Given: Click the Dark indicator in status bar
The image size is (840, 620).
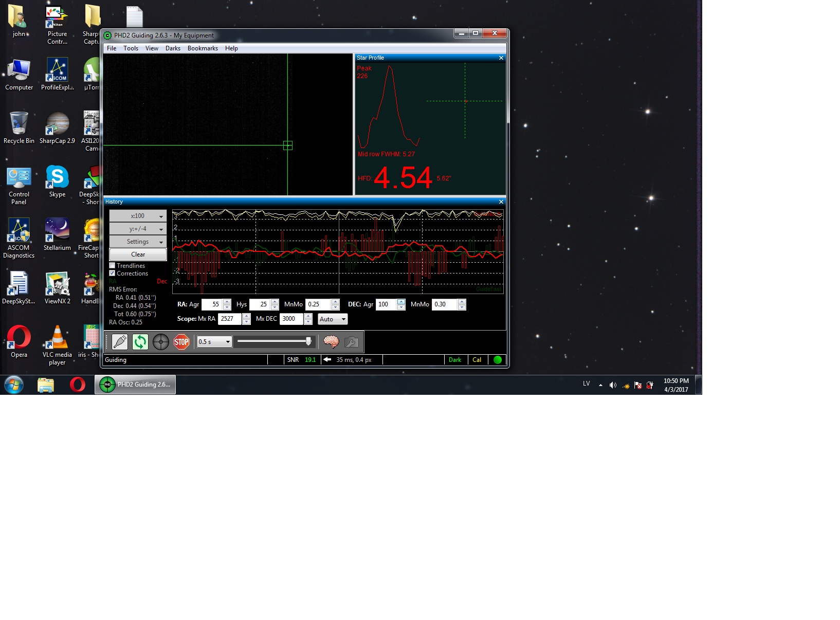Looking at the screenshot, I should click(x=455, y=360).
